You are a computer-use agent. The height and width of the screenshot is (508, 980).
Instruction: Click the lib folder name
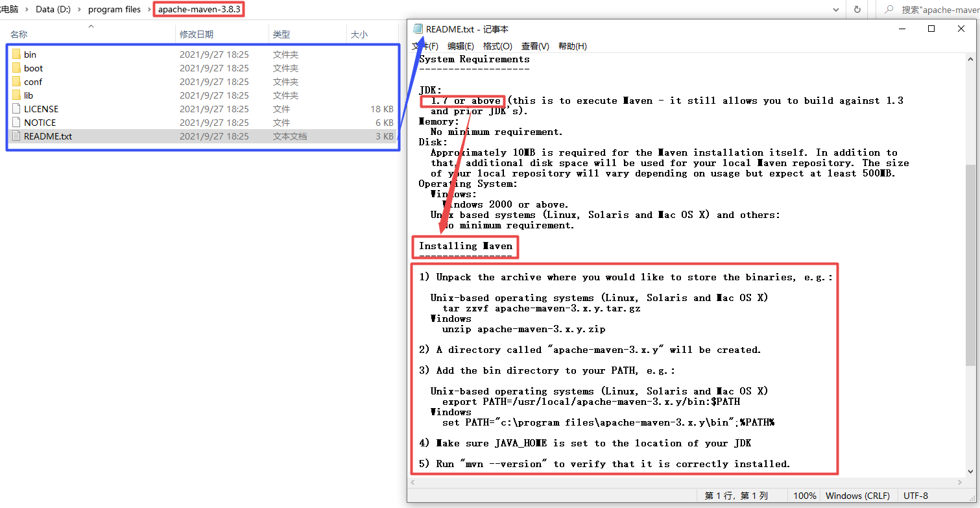click(x=29, y=95)
